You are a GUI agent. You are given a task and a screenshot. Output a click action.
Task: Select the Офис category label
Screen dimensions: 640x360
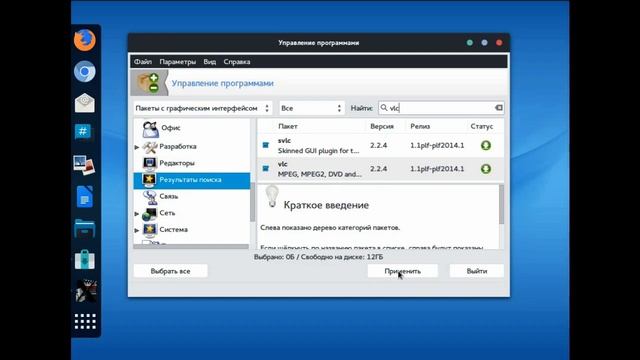click(171, 128)
